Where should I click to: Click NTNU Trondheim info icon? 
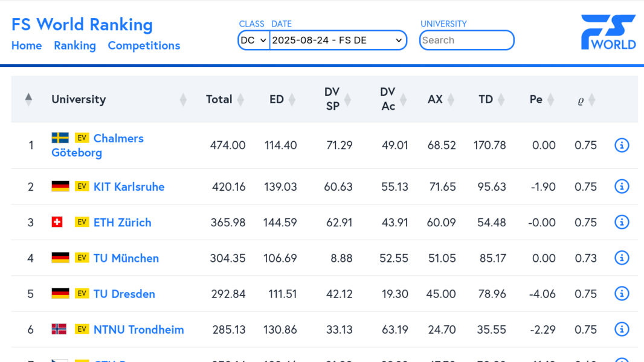point(622,329)
